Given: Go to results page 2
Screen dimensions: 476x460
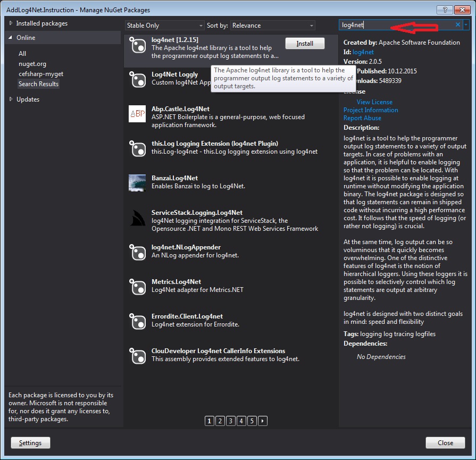Looking at the screenshot, I should [220, 421].
